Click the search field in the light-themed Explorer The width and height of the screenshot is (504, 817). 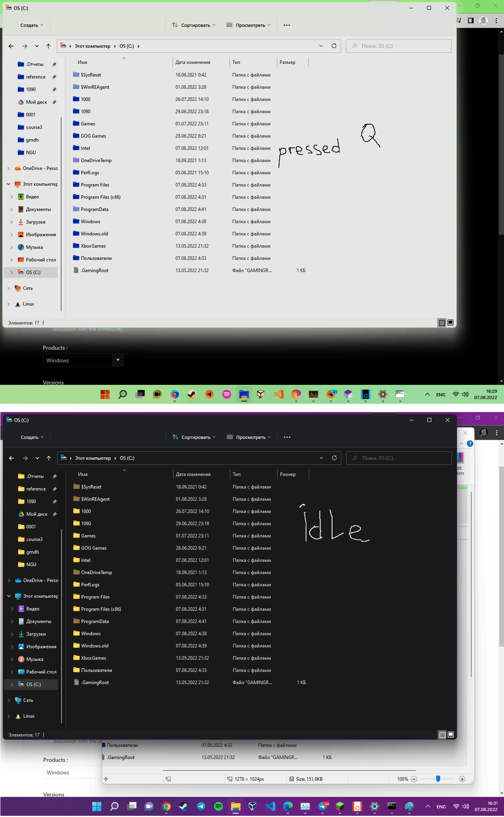click(x=399, y=46)
